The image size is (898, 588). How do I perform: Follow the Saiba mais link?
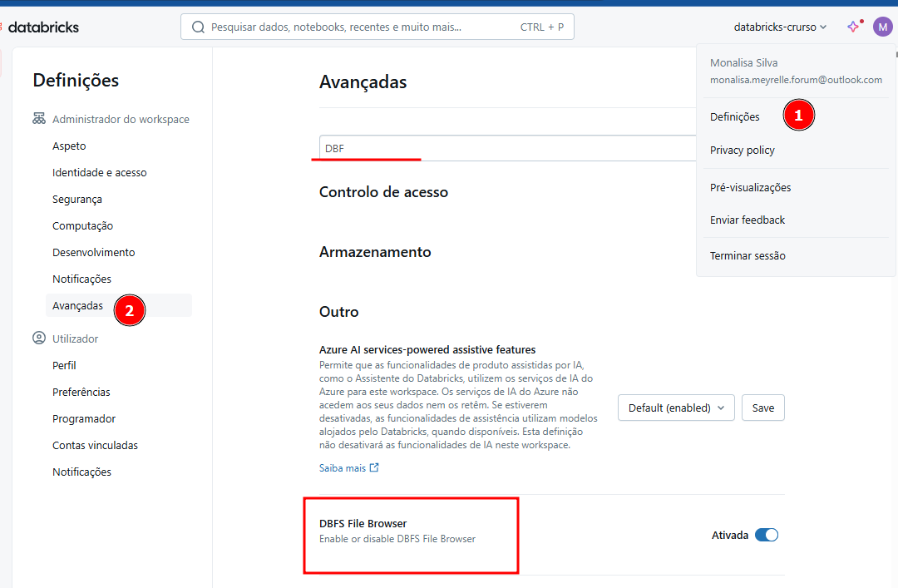pos(343,467)
